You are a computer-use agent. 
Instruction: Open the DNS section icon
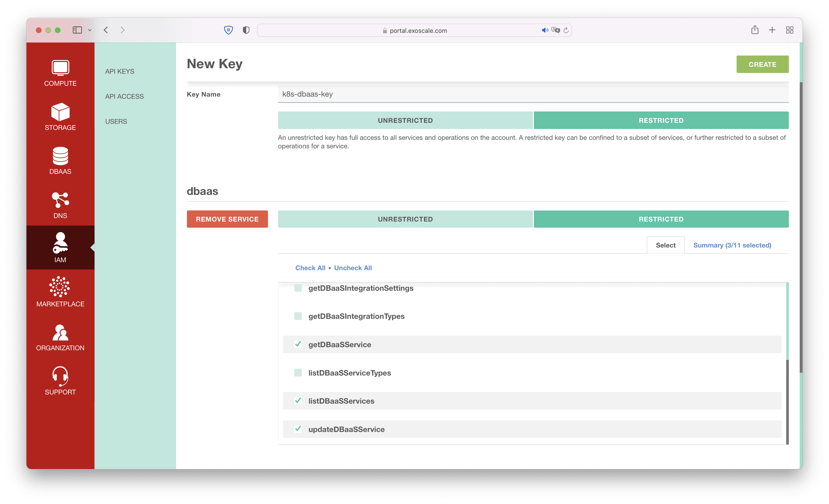[x=60, y=200]
